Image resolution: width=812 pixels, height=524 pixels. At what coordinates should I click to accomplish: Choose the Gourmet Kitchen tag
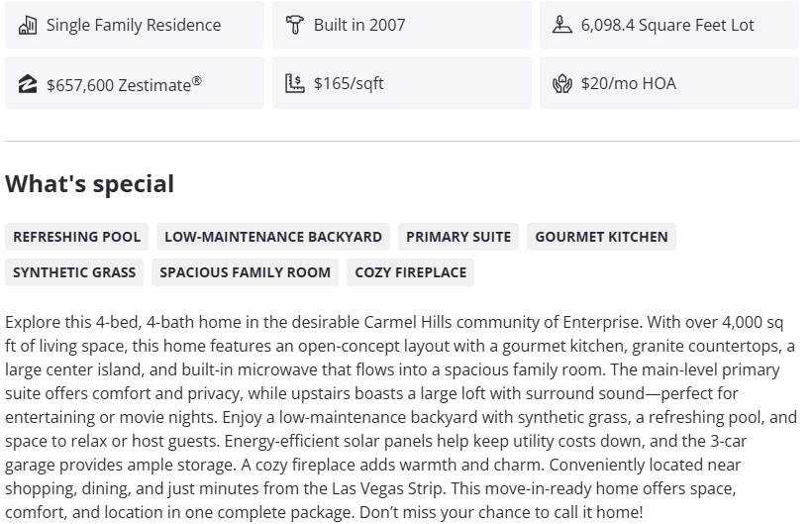click(601, 237)
